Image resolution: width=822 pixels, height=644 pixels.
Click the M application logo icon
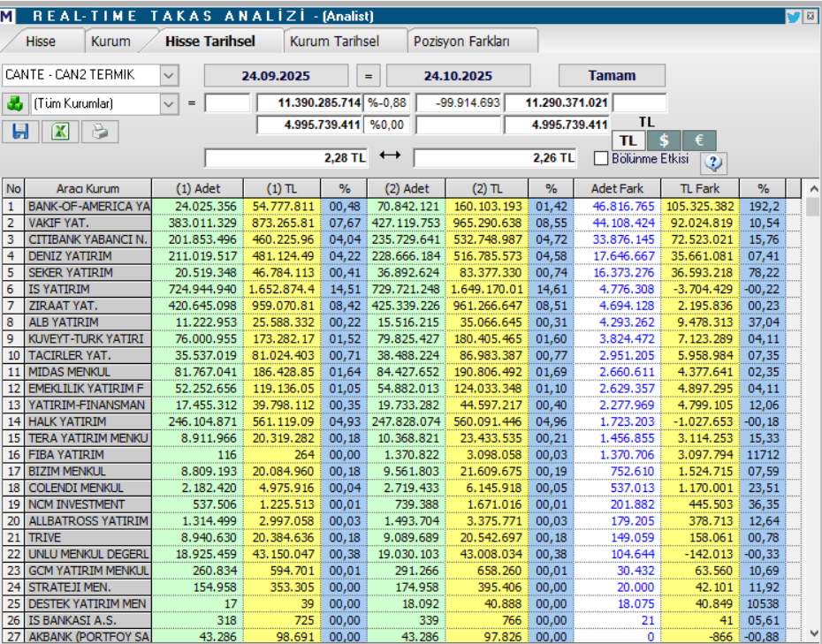click(x=6, y=16)
